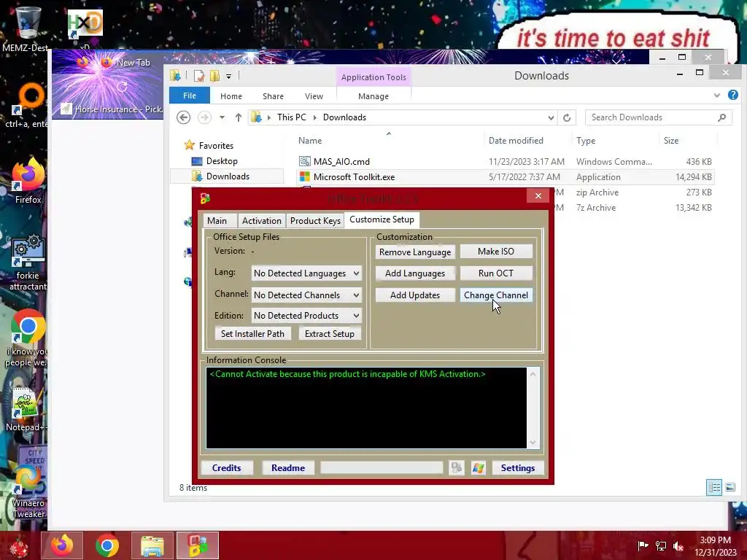Switch to the Home ribbon tab

pos(231,96)
